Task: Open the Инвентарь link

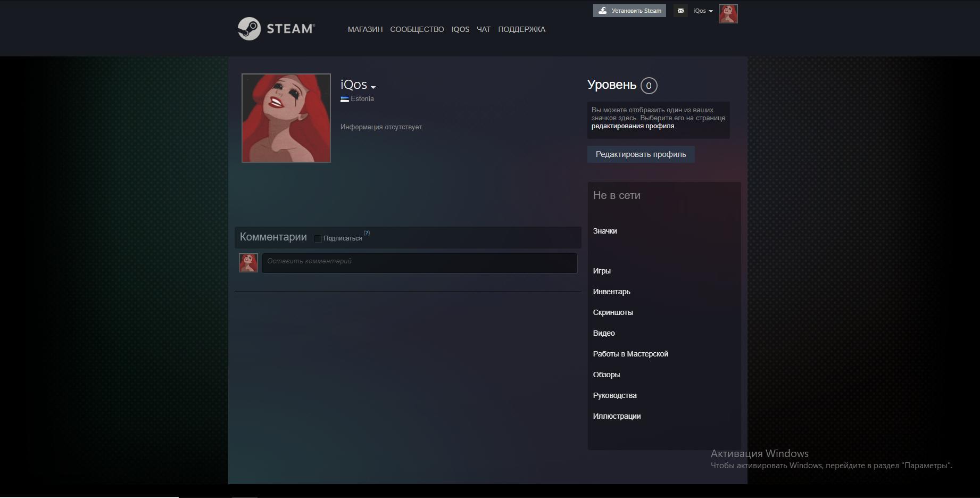Action: 611,292
